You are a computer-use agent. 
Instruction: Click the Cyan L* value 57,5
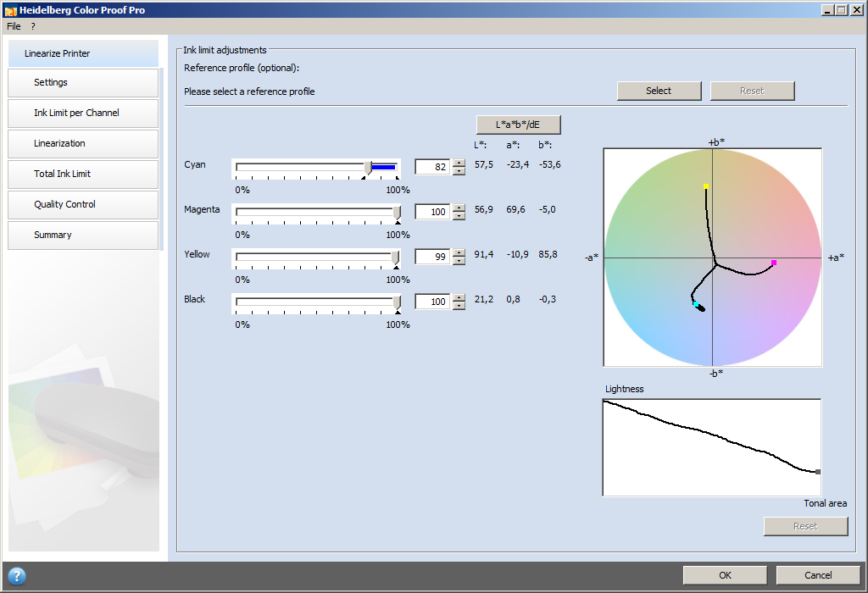[484, 164]
